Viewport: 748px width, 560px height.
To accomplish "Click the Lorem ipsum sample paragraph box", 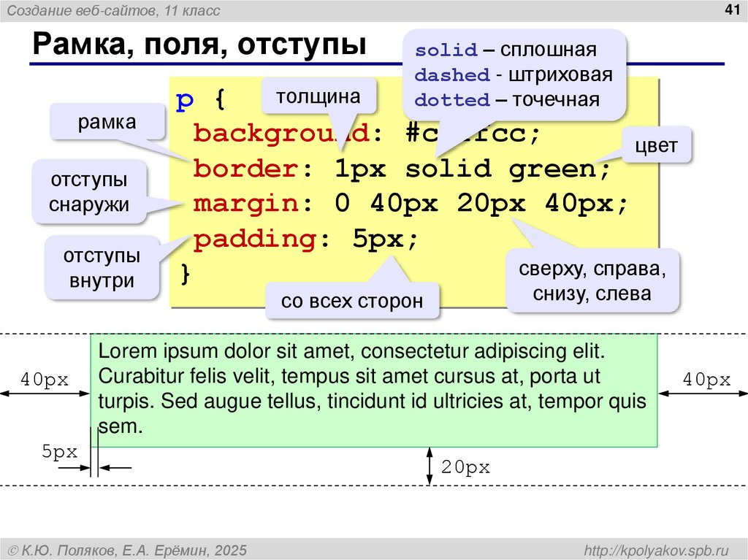I will (374, 390).
